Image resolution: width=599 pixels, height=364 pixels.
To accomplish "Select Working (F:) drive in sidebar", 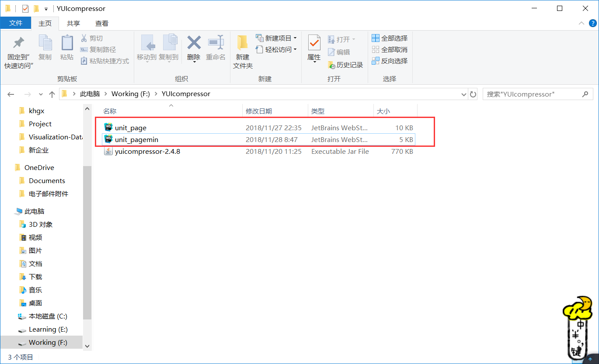I will click(x=48, y=343).
